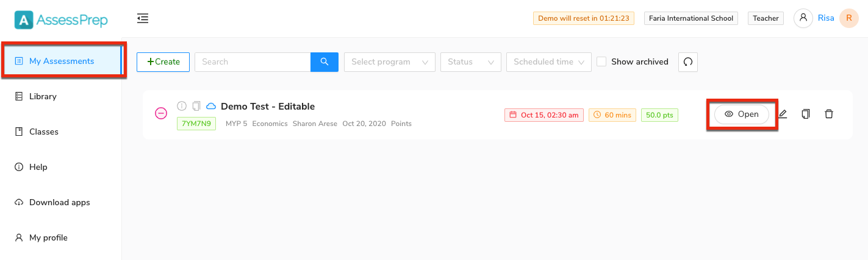The height and width of the screenshot is (260, 868).
Task: Open the Select program dropdown
Action: coord(389,62)
